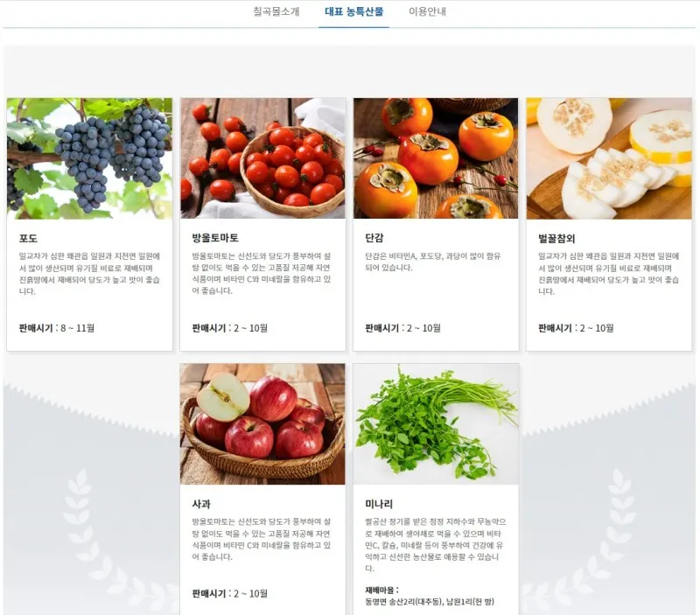The width and height of the screenshot is (700, 615).
Task: Click the 사과 product title
Action: click(x=201, y=504)
